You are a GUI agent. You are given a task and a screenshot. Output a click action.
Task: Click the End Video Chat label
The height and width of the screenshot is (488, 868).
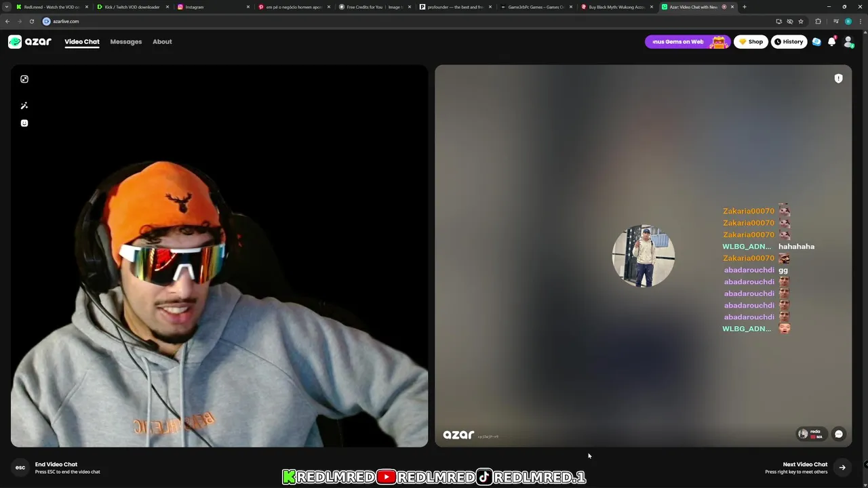56,464
